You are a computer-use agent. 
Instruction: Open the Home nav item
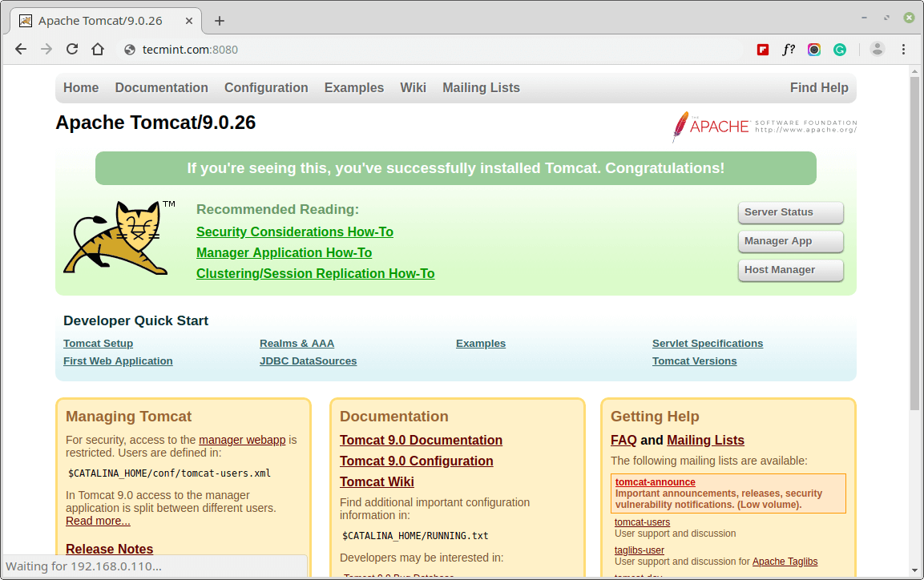tap(81, 88)
